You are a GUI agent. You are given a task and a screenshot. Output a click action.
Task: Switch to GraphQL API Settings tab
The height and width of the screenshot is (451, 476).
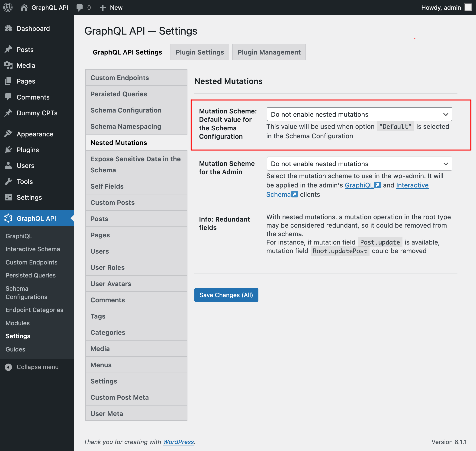point(127,52)
